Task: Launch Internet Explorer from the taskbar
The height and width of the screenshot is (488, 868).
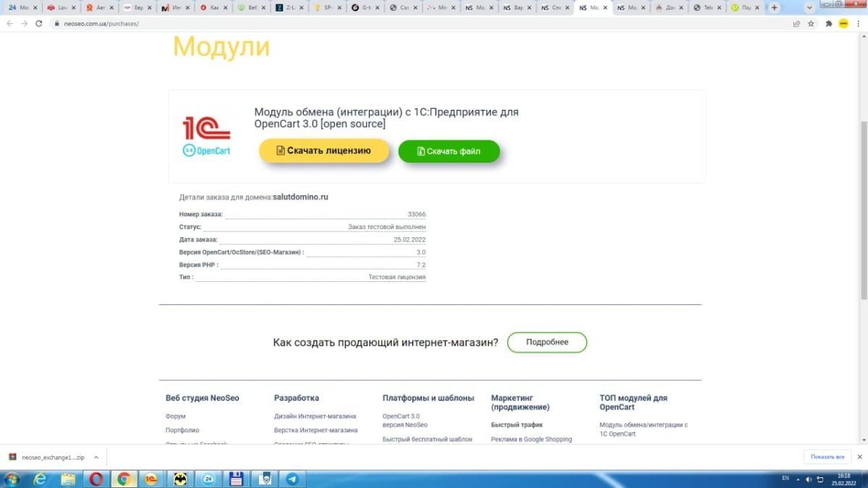Action: (41, 479)
